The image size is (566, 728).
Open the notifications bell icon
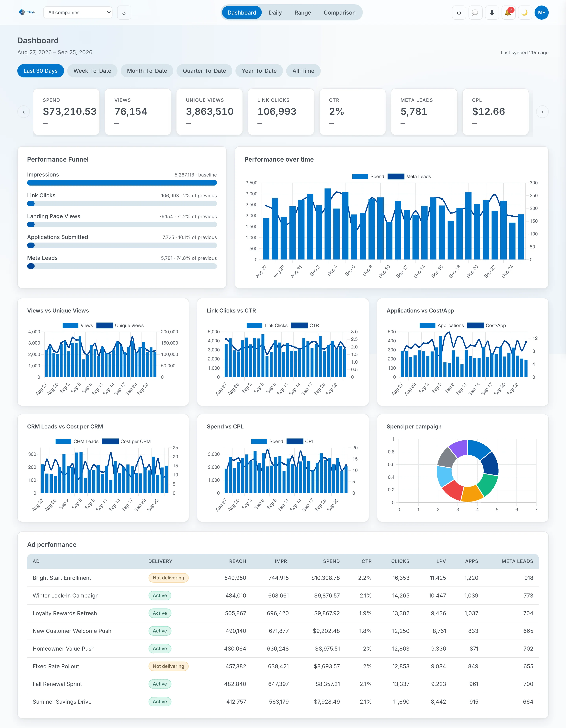[x=508, y=13]
